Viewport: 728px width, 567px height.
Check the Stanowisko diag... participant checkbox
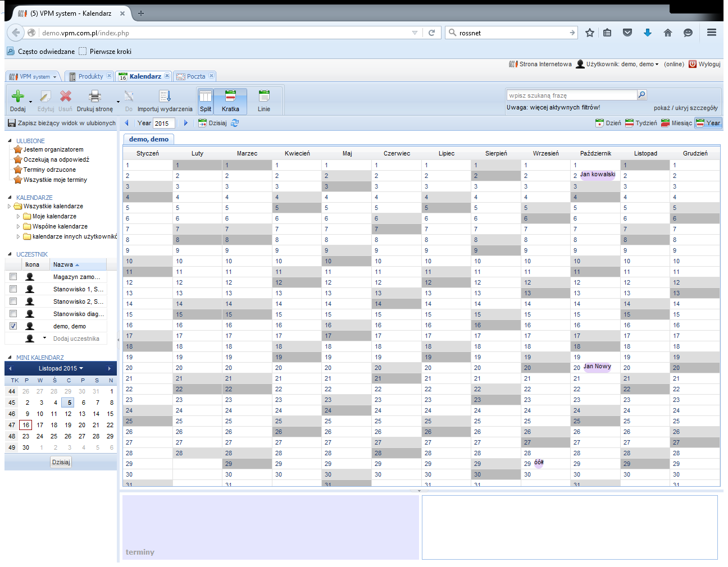pos(13,314)
